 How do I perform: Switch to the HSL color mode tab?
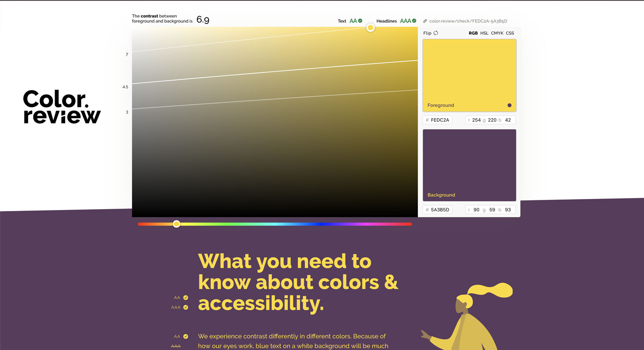coord(484,33)
